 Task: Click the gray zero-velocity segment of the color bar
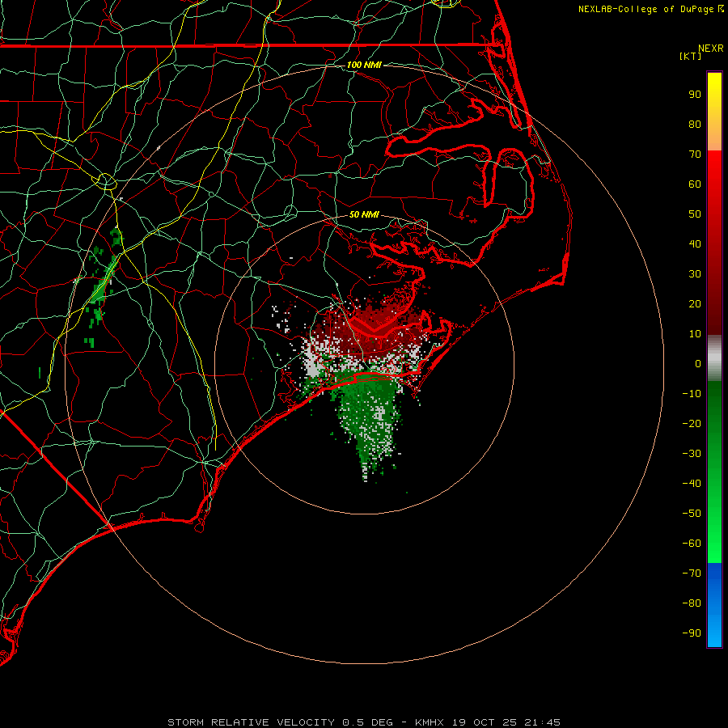point(714,358)
